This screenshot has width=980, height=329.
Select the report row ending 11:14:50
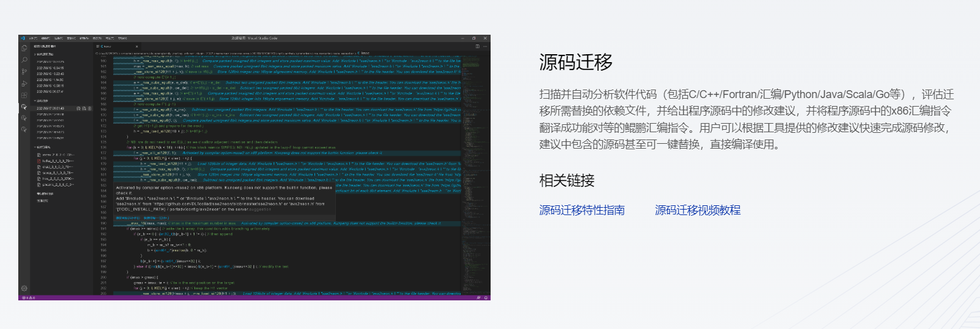click(50, 80)
